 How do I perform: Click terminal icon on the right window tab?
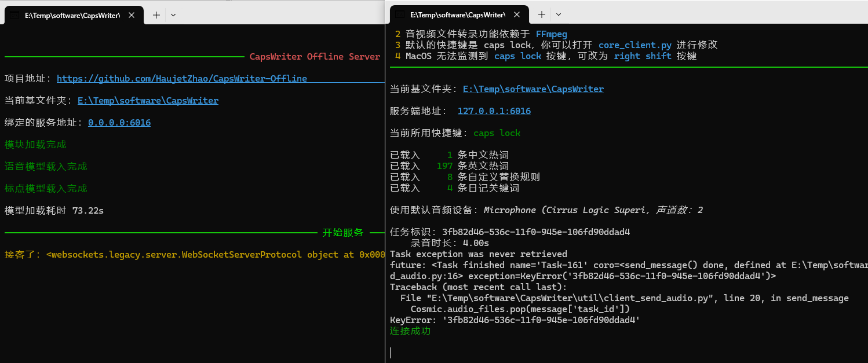(x=400, y=14)
